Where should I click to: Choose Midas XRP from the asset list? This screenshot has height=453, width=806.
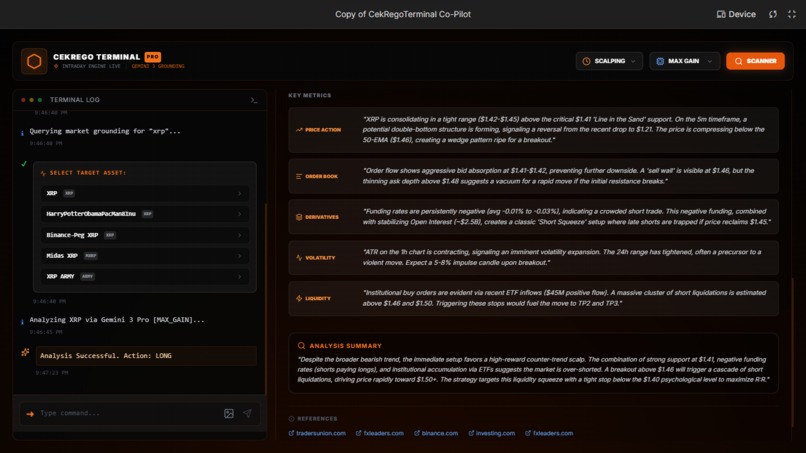click(144, 256)
